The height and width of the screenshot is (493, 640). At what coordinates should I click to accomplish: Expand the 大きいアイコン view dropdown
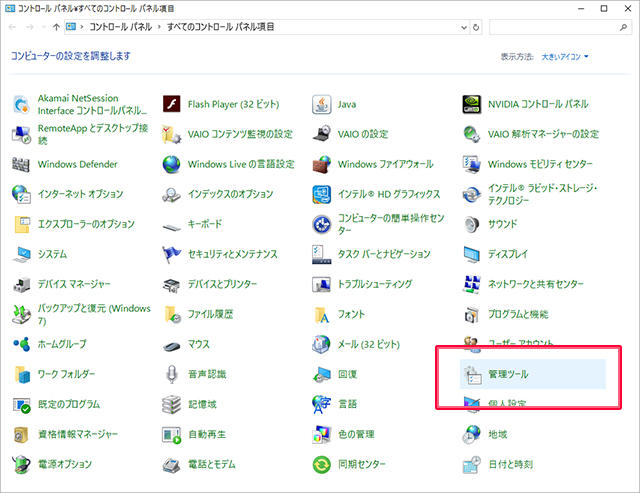tap(564, 57)
